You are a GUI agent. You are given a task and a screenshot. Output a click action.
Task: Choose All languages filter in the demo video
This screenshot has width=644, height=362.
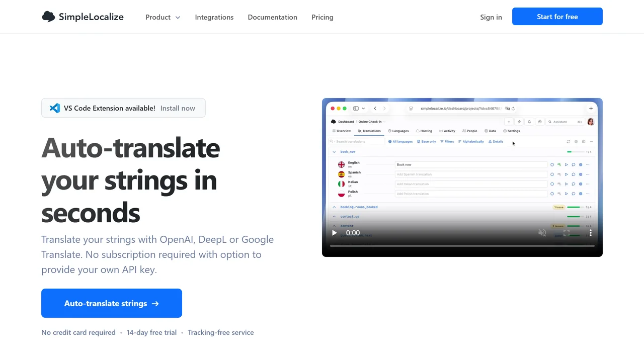[x=400, y=141]
